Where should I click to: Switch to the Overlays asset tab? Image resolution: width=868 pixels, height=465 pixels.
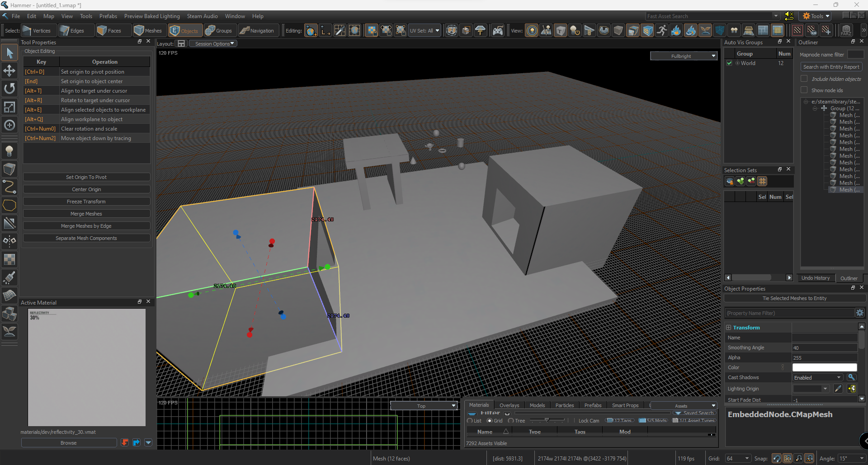[x=509, y=405]
